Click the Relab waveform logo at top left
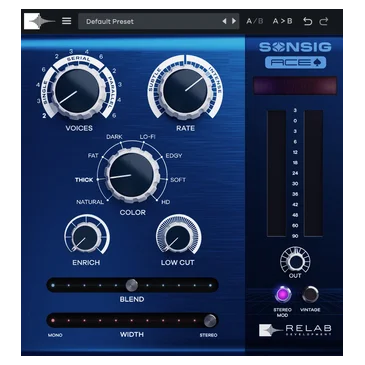 (x=39, y=21)
